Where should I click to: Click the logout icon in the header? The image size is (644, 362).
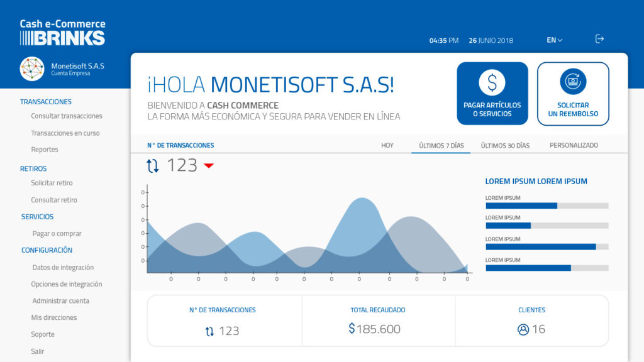599,39
